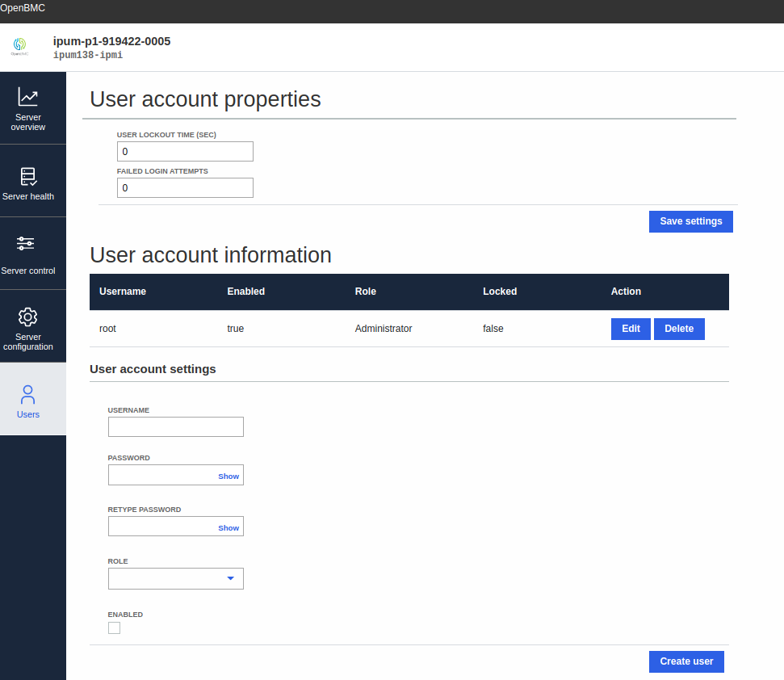
Task: Open Server health checklist icon
Action: [x=28, y=177]
